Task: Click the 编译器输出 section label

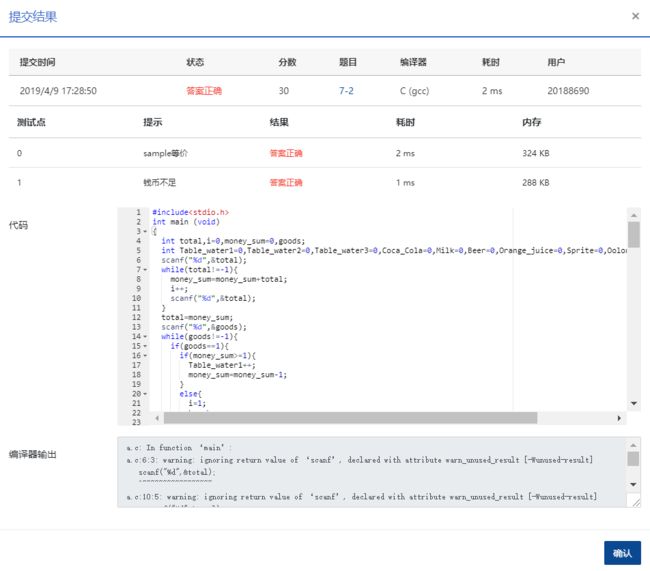Action: 33,454
